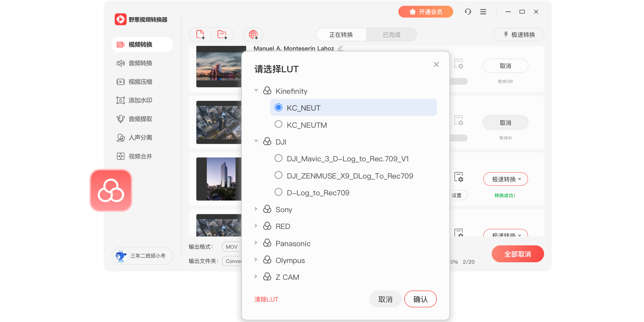
Task: Expand the Panasonic LUT group
Action: [x=256, y=243]
